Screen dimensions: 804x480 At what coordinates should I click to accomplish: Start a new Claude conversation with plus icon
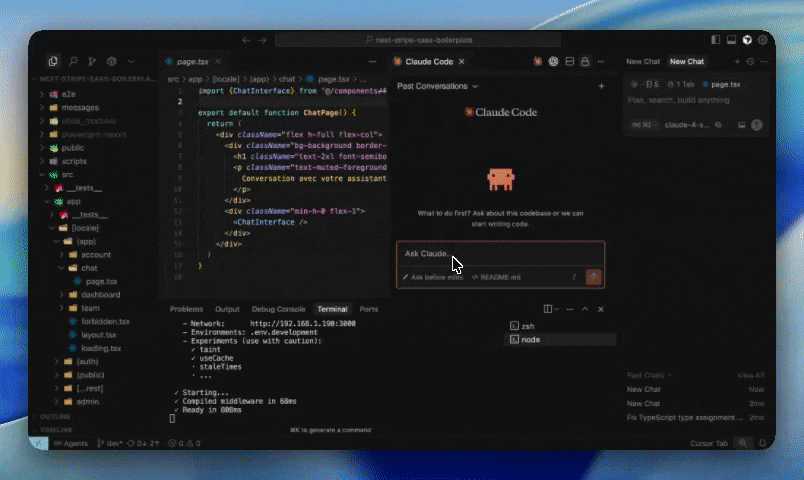(x=601, y=87)
